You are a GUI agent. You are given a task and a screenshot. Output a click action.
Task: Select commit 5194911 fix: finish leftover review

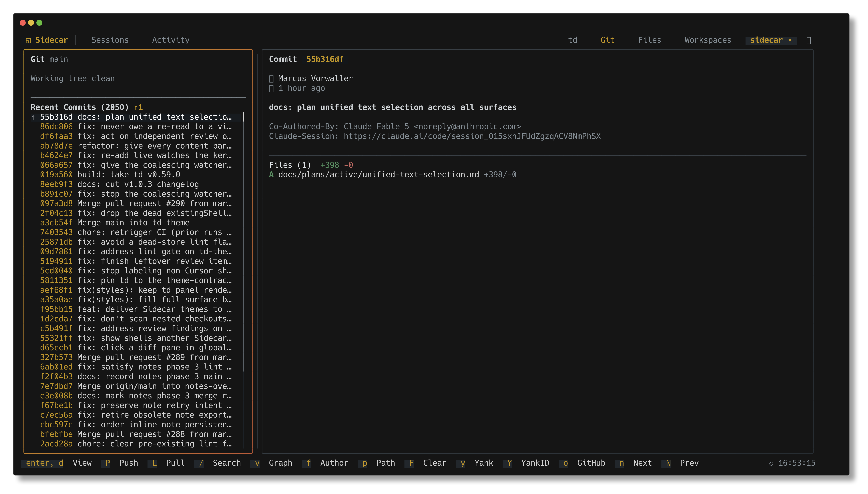point(136,261)
